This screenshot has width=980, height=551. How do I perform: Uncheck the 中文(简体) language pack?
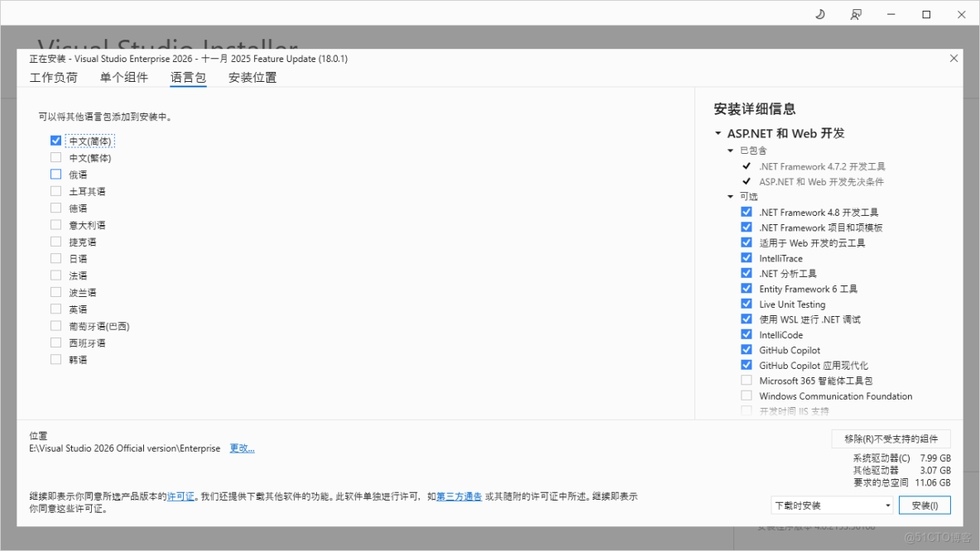(x=55, y=141)
